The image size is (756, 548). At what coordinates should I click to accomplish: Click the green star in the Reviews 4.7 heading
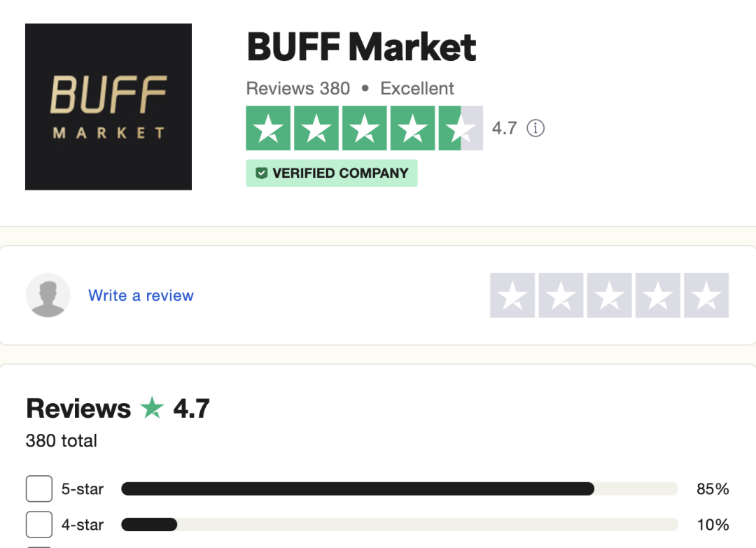(x=152, y=408)
